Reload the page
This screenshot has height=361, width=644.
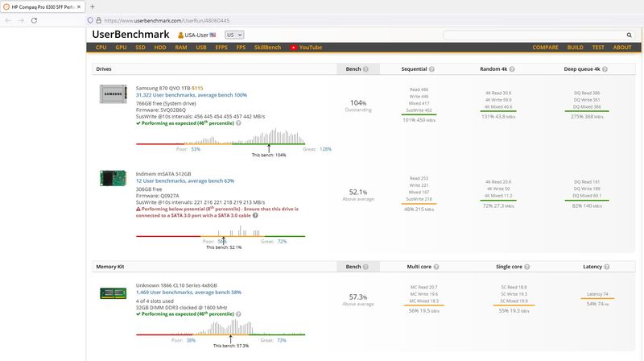pos(34,20)
